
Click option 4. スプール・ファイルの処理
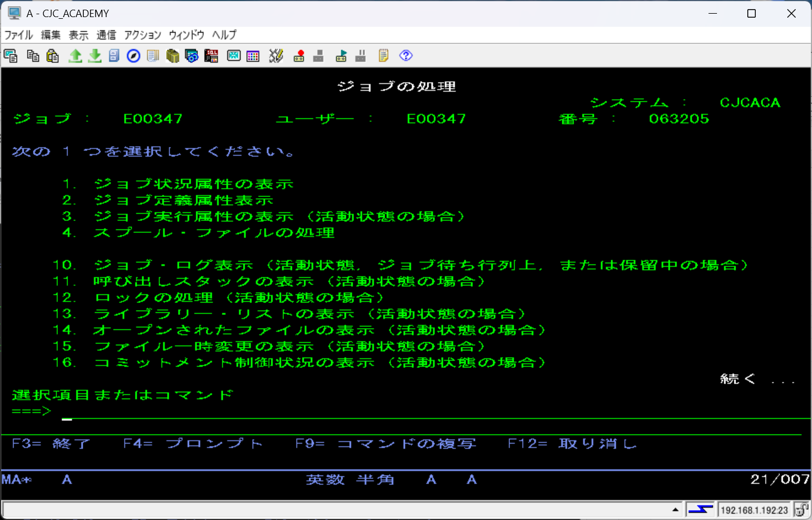coord(198,233)
